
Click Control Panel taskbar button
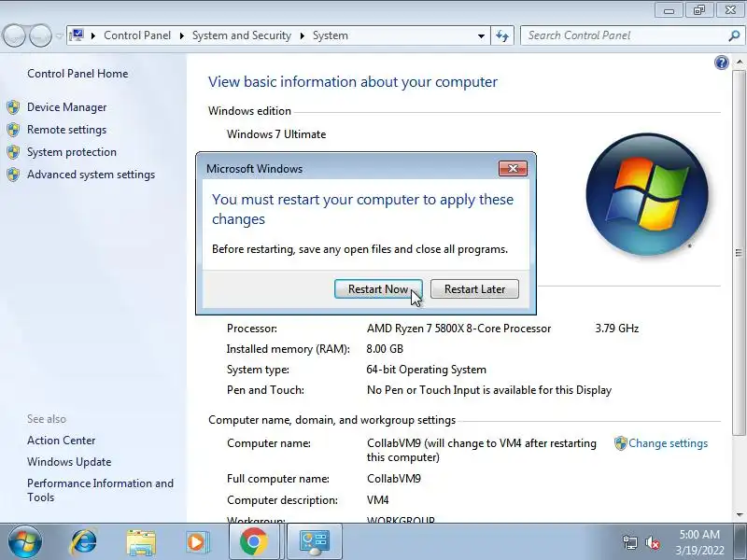click(x=314, y=542)
